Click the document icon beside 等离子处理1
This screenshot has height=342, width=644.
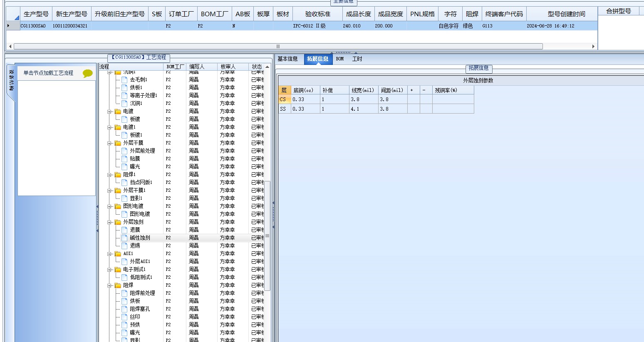124,95
